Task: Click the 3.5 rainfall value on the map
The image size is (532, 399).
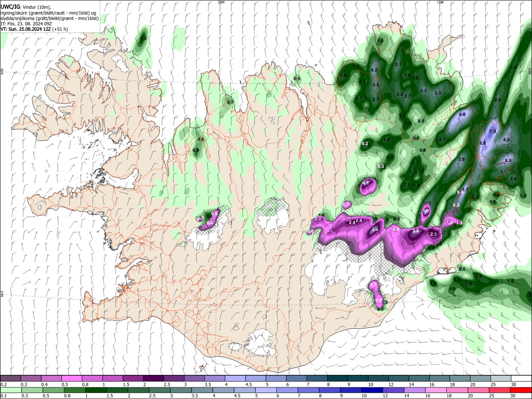Action: click(x=424, y=91)
